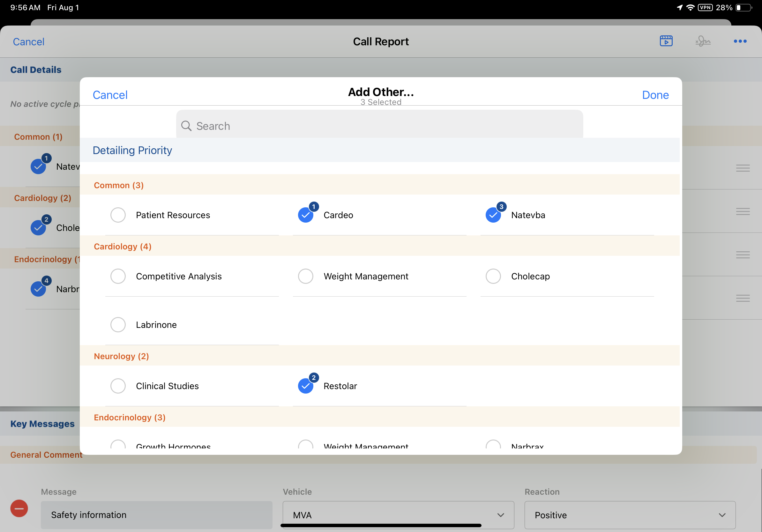Select the Cholecap option
Image resolution: width=762 pixels, height=532 pixels.
pos(493,276)
